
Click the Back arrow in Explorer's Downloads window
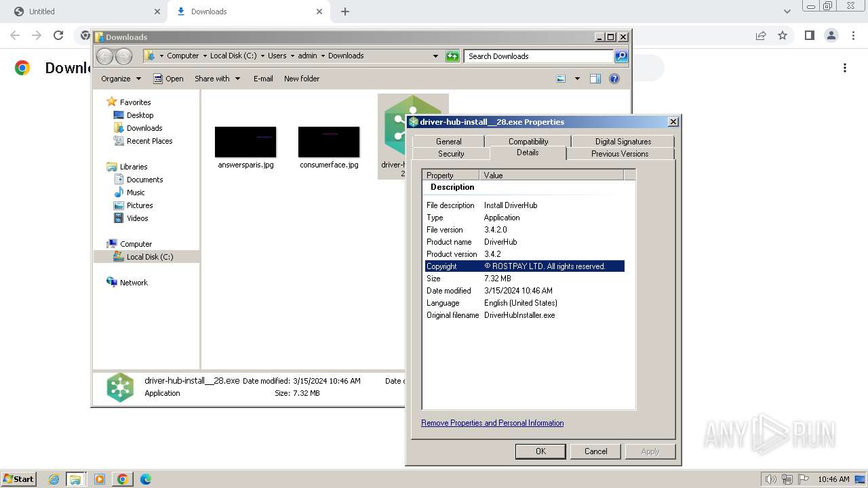(x=105, y=56)
